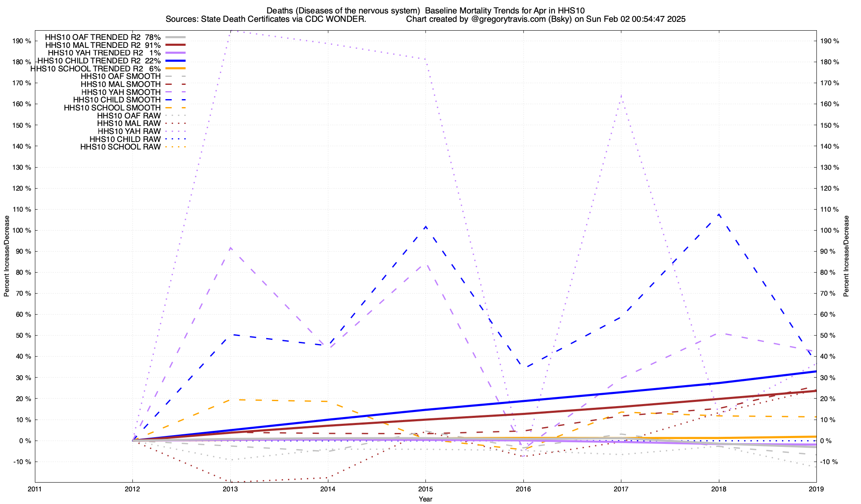This screenshot has width=861, height=504.
Task: Click the purple YAH TRENDED legend line sample
Action: (x=176, y=53)
